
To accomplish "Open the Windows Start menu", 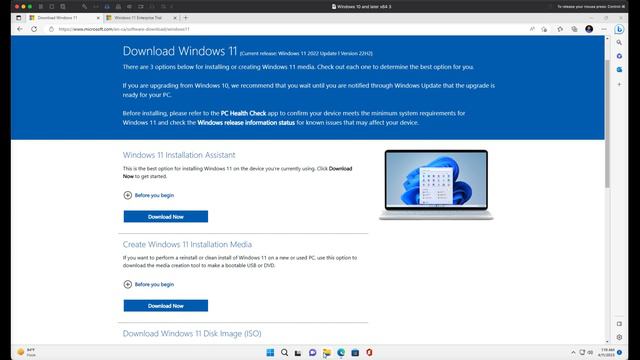I will coord(270,352).
